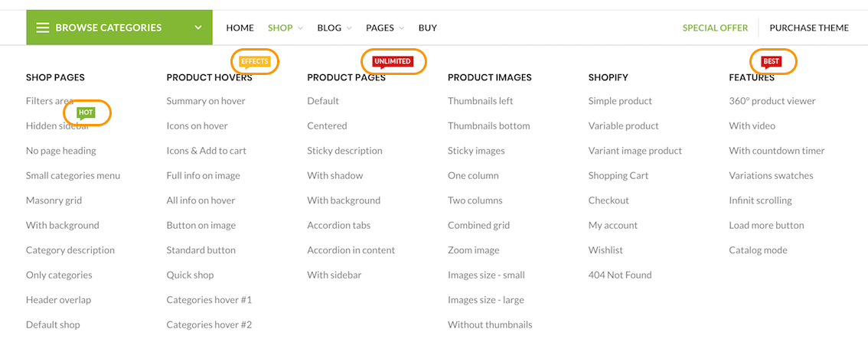This screenshot has height=355, width=868.
Task: Choose Zoom image under Product Images
Action: (x=473, y=250)
